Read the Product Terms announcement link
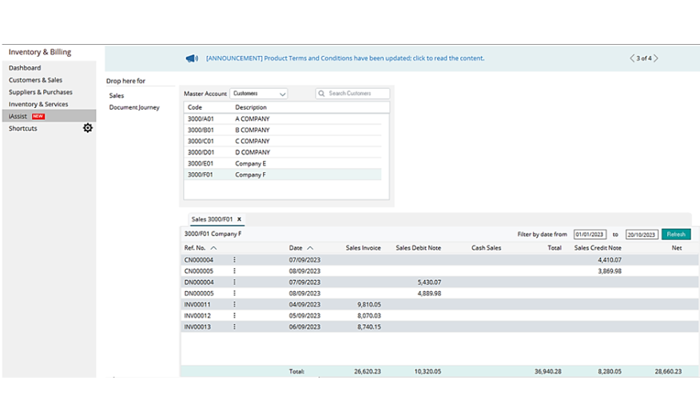 345,58
